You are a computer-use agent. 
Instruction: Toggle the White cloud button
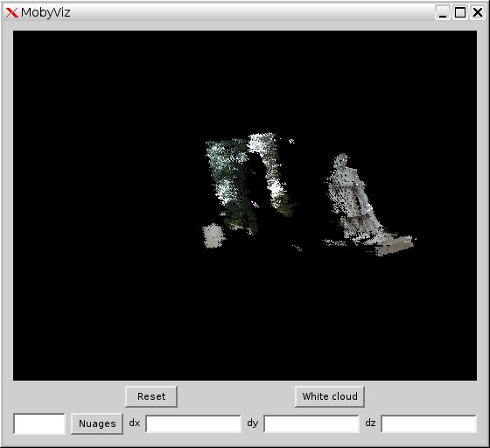(330, 396)
